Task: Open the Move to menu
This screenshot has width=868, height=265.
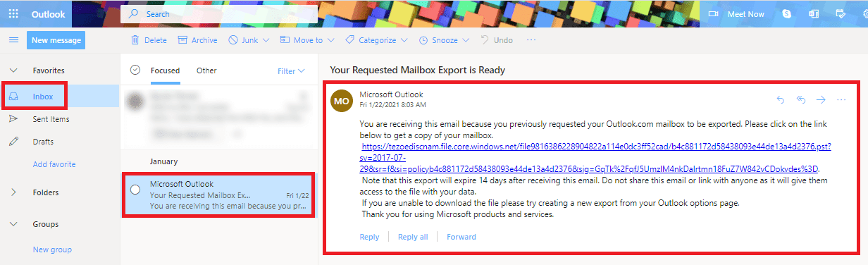Action: (x=307, y=40)
